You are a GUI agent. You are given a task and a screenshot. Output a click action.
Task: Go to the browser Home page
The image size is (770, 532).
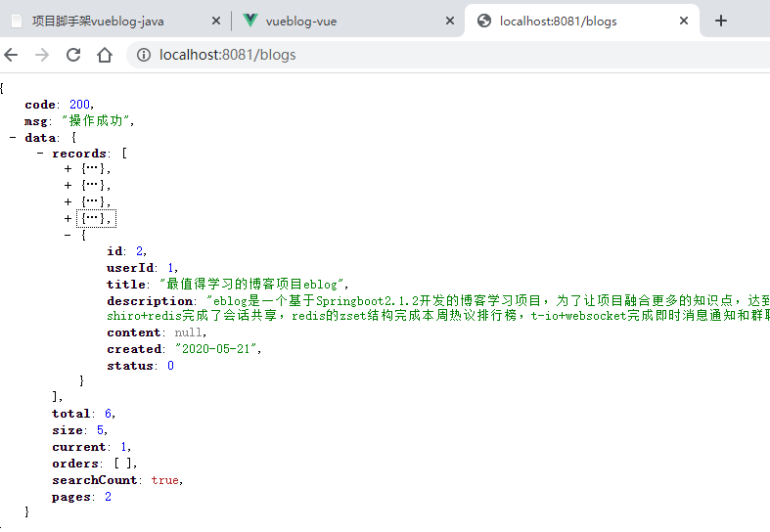point(105,55)
